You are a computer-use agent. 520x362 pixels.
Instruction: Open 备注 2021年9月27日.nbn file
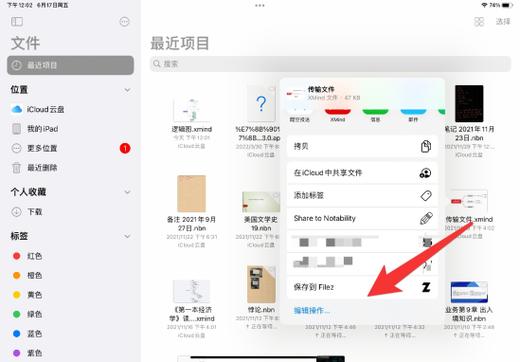191,194
